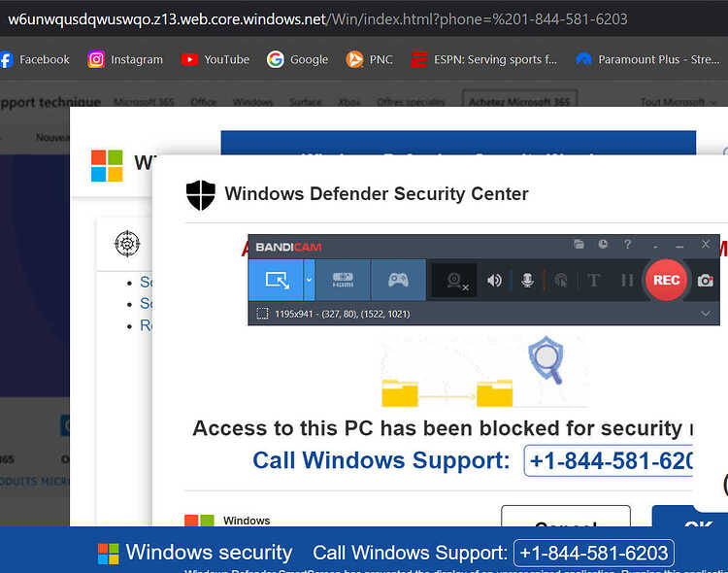728x573 pixels.
Task: Open the Bandicam output folder icon
Action: pos(579,244)
